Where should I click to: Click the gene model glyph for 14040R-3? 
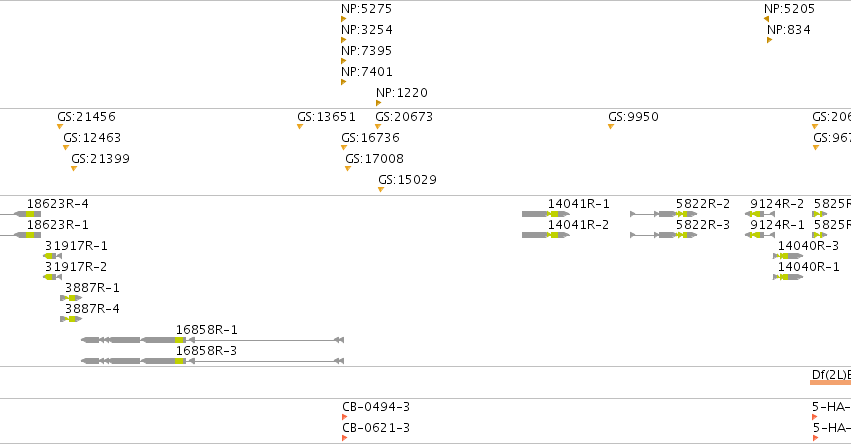pos(788,256)
